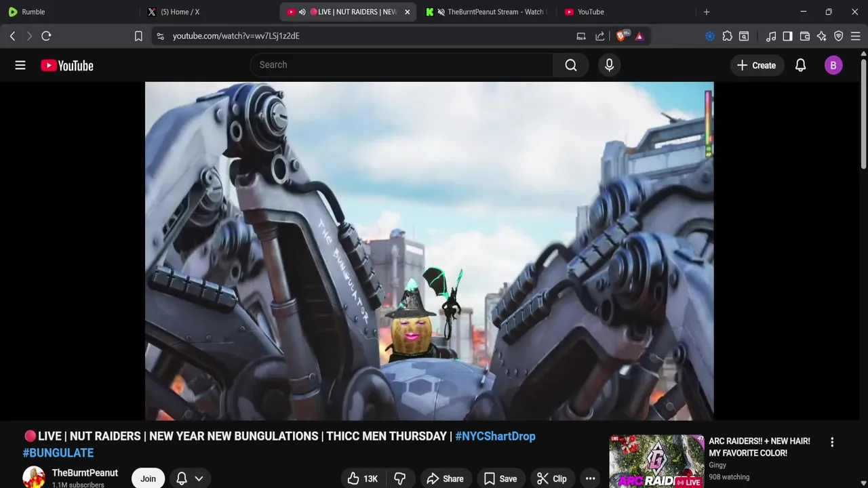Like the video (13K)
The height and width of the screenshot is (488, 868).
(x=362, y=479)
